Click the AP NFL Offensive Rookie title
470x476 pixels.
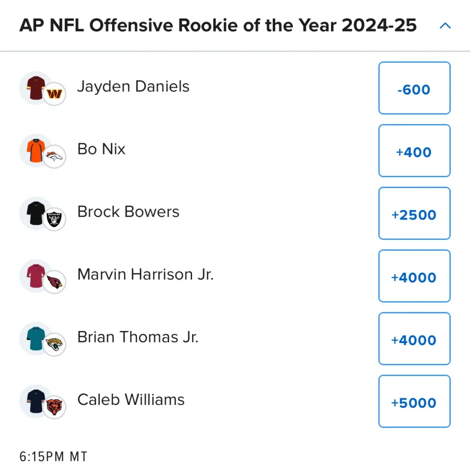[218, 25]
